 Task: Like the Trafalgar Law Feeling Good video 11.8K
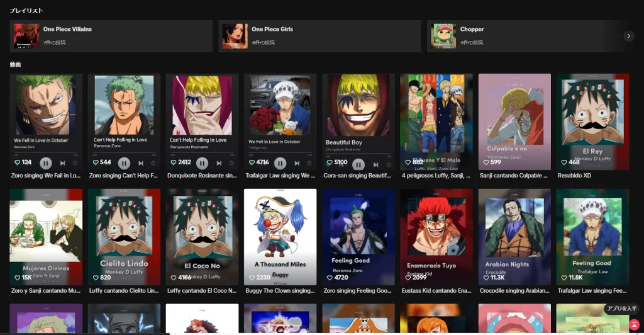pos(564,278)
